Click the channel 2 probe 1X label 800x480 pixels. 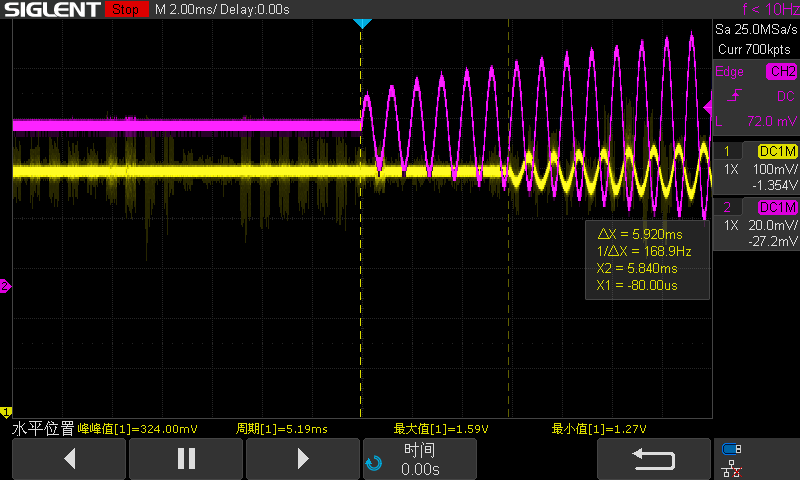[x=731, y=225]
